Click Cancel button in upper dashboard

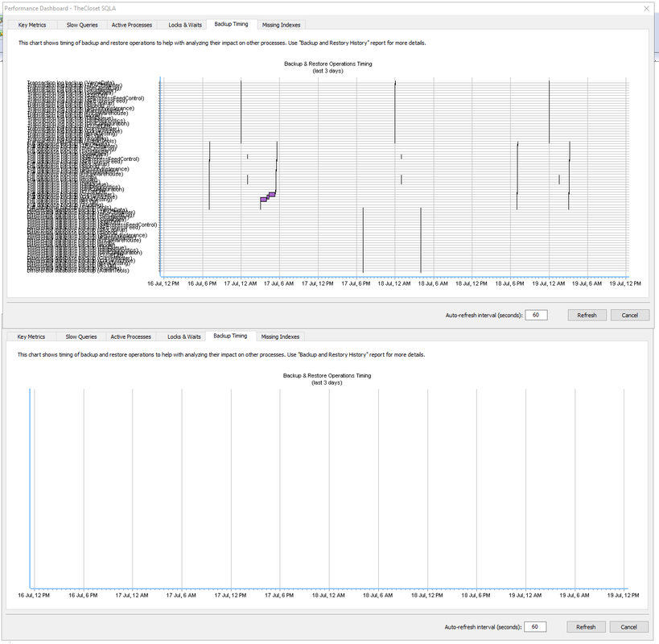tap(629, 316)
